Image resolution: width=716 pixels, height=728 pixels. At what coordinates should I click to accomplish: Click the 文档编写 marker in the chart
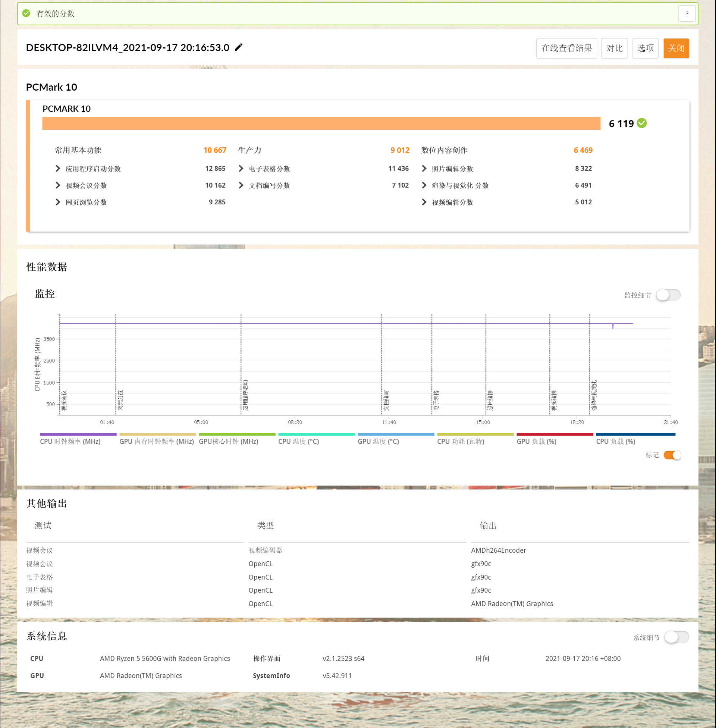point(386,401)
